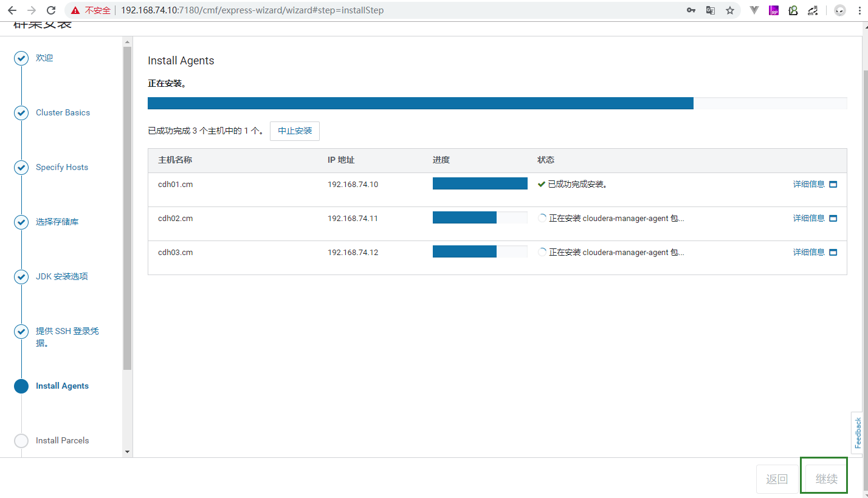Click the overall installation progress bar
This screenshot has height=498, width=868.
coord(497,103)
